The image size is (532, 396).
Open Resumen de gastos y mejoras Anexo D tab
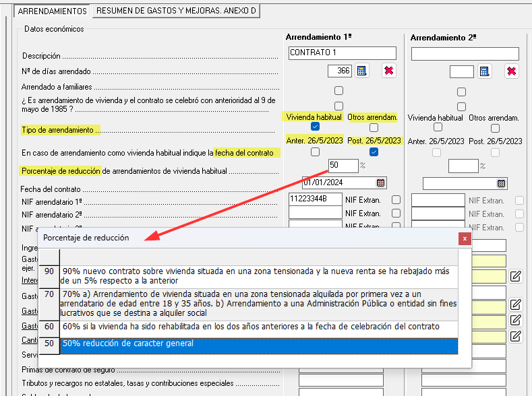click(x=176, y=11)
